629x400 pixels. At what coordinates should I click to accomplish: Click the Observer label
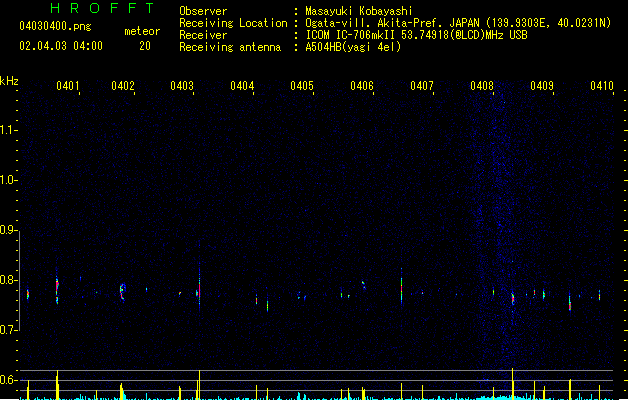pos(203,11)
